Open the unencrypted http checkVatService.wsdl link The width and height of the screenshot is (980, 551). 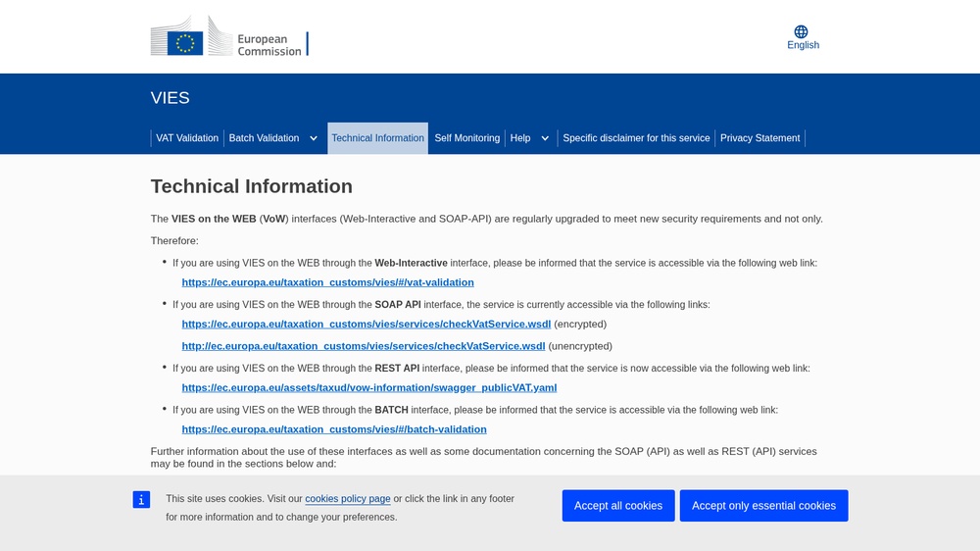click(364, 346)
